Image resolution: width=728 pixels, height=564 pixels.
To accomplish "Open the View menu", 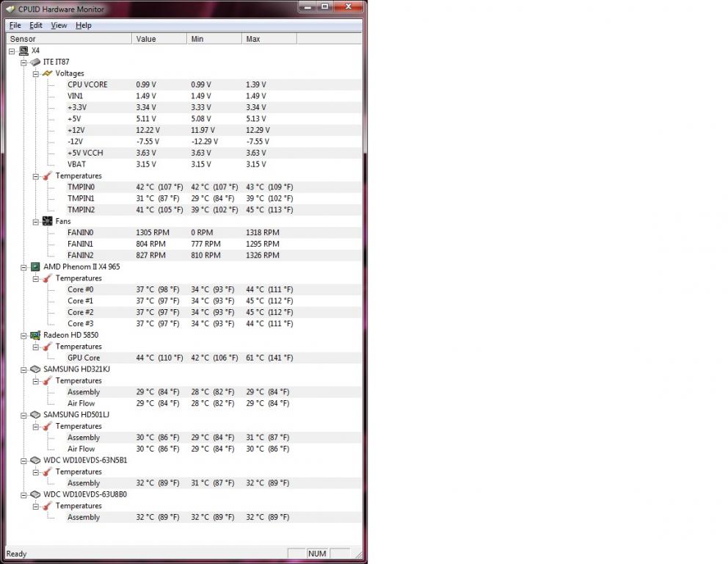I will (59, 26).
